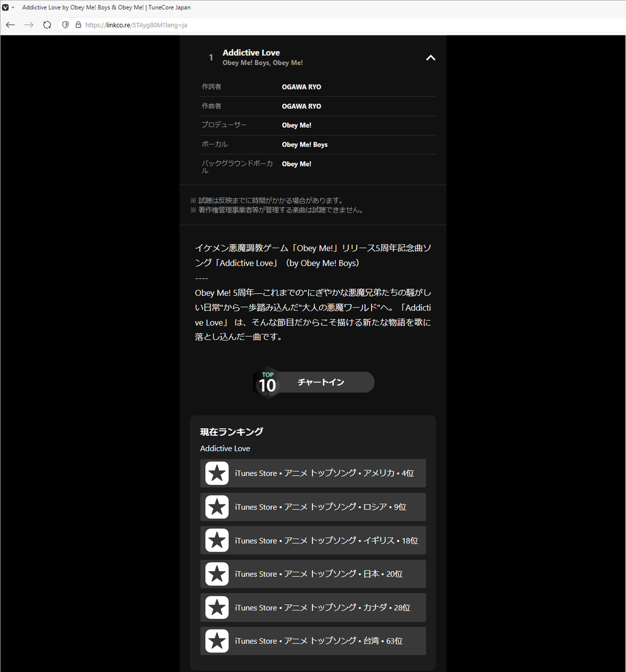Open the iTunes Store 台湾 63位 ranking text
This screenshot has width=626, height=672.
pyautogui.click(x=319, y=641)
